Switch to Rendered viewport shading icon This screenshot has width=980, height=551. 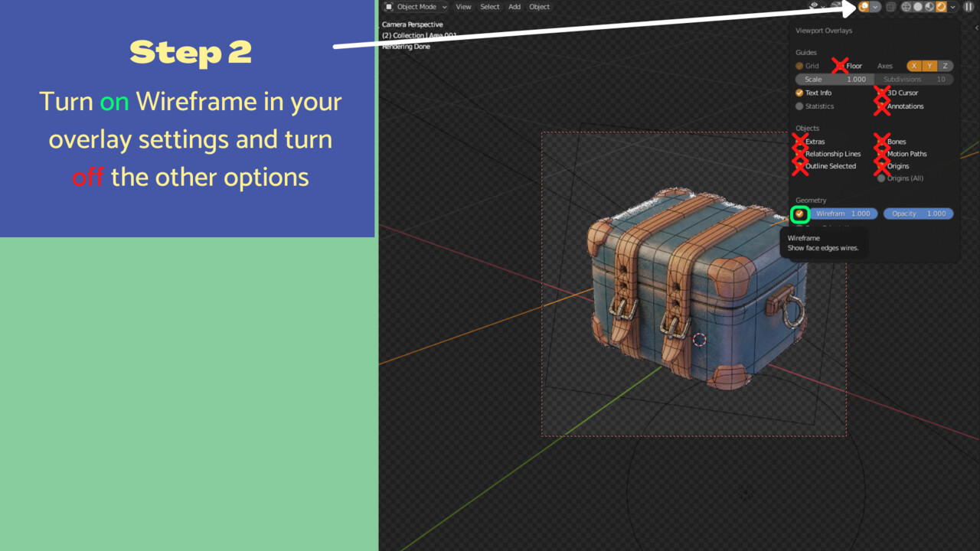click(x=941, y=7)
